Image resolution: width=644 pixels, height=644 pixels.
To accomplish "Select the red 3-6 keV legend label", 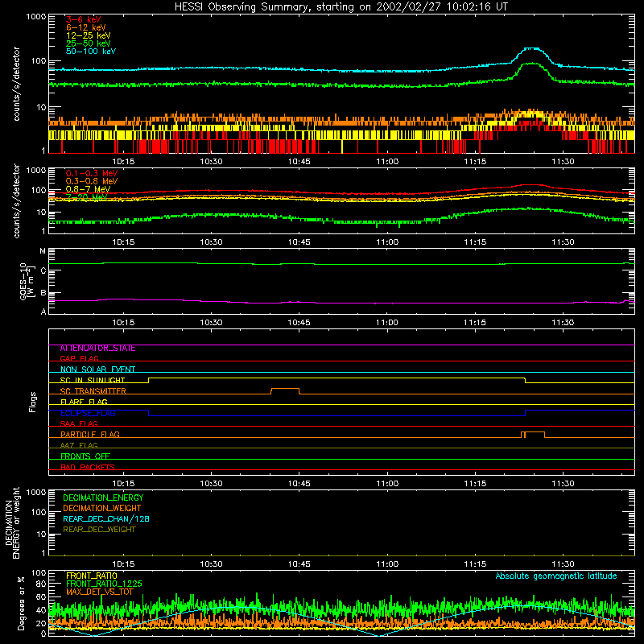I will 84,19.
